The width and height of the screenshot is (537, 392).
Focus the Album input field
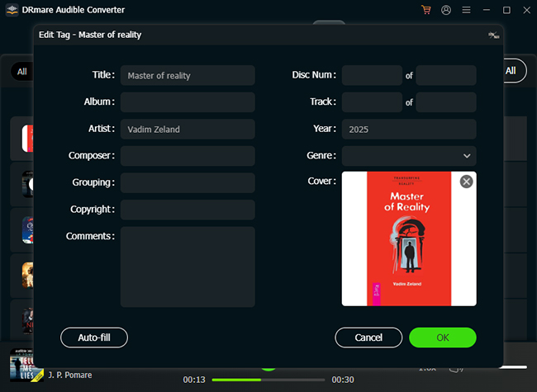click(x=188, y=102)
